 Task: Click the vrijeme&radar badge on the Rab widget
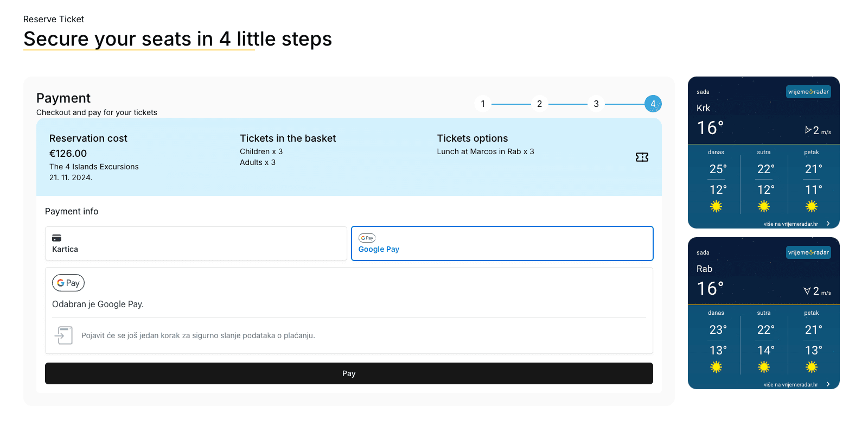tap(808, 252)
